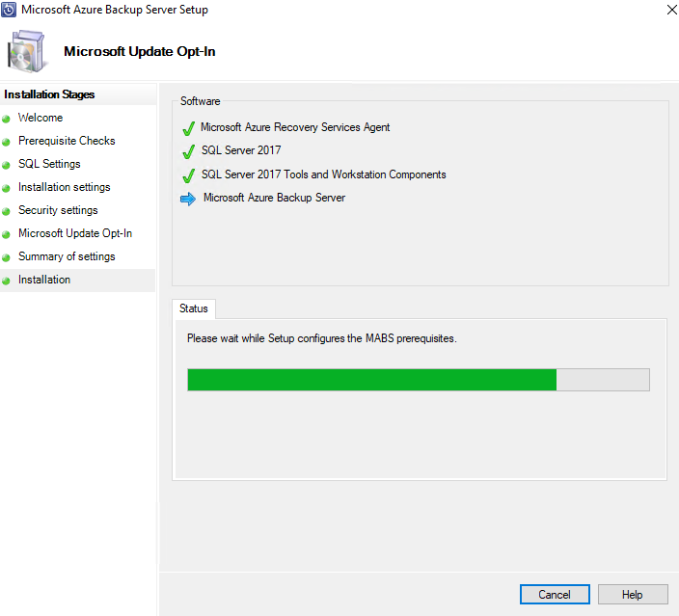Screen dimensions: 679x616
Task: Click green dot beside Security settings
Action: 6,212
